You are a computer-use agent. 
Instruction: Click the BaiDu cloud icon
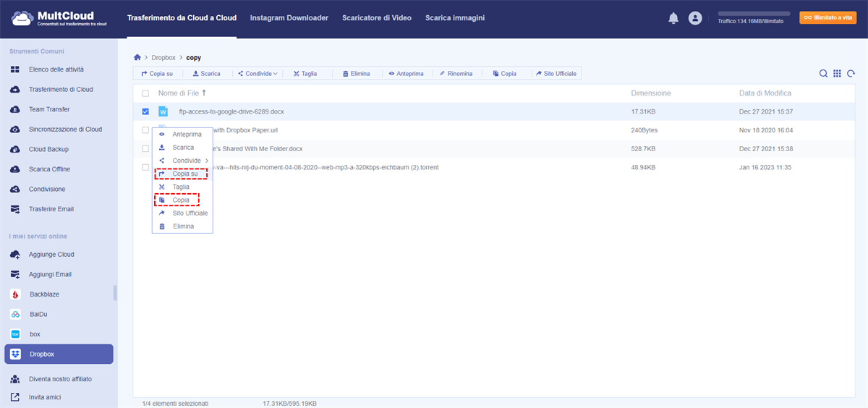tap(15, 314)
